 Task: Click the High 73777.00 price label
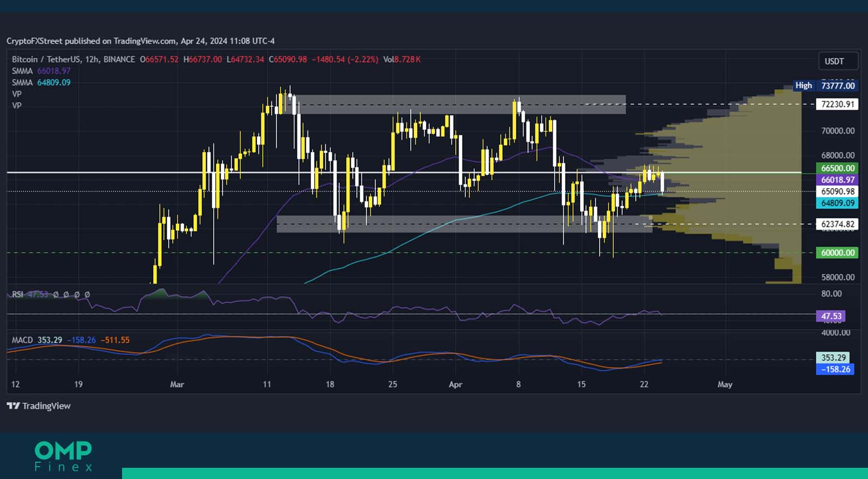(825, 86)
